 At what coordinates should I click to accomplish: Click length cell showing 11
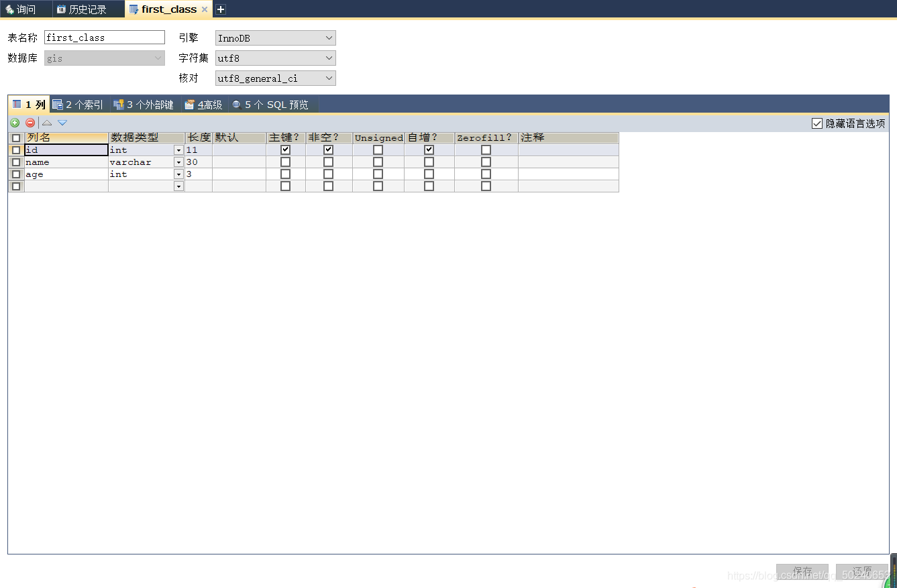point(199,150)
